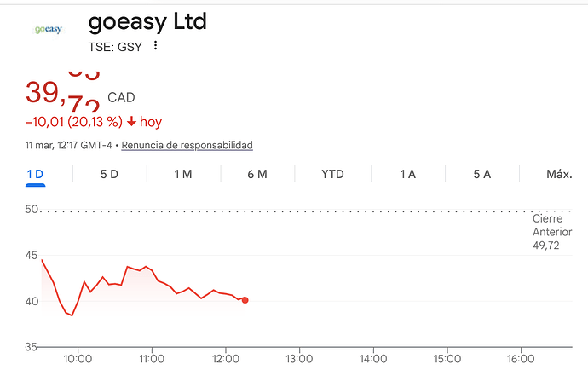Click the −10,01 (20,13 %) price change text
The height and width of the screenshot is (370, 588).
point(74,122)
